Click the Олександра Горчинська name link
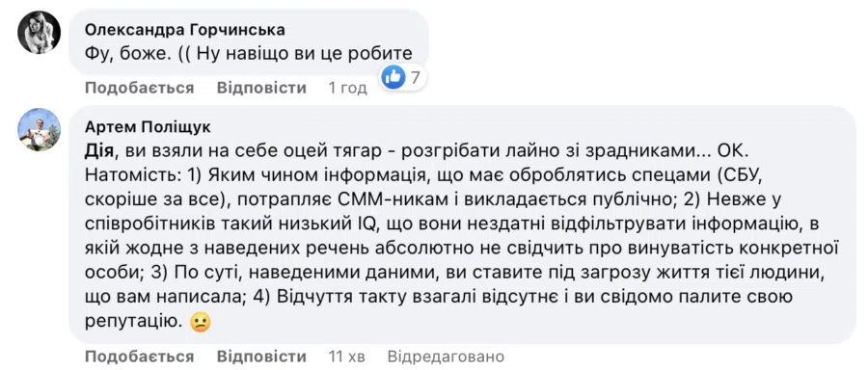The height and width of the screenshot is (370, 868). click(185, 30)
